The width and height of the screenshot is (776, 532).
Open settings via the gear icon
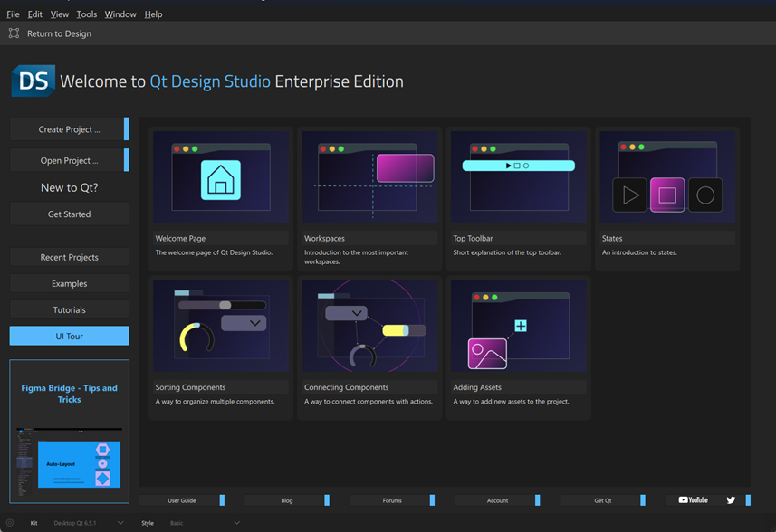click(x=12, y=523)
